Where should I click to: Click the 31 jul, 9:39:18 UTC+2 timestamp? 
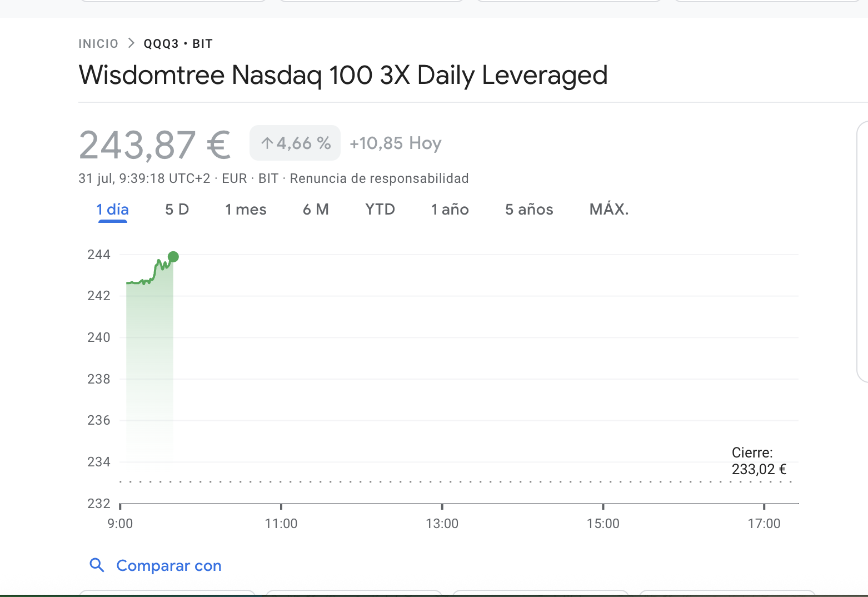tap(144, 178)
